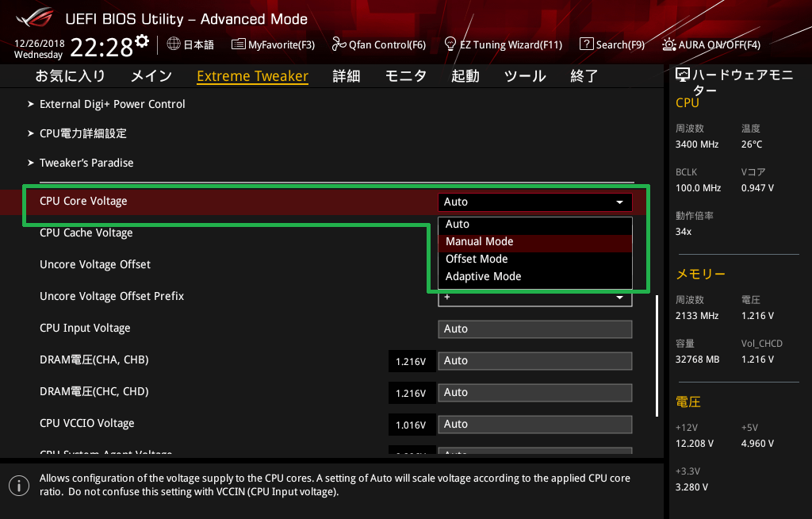
Task: Switch to 終了 tab
Action: 584,76
